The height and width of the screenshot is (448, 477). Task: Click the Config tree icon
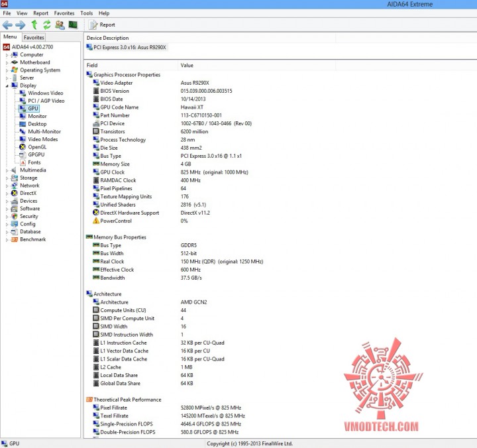15,224
